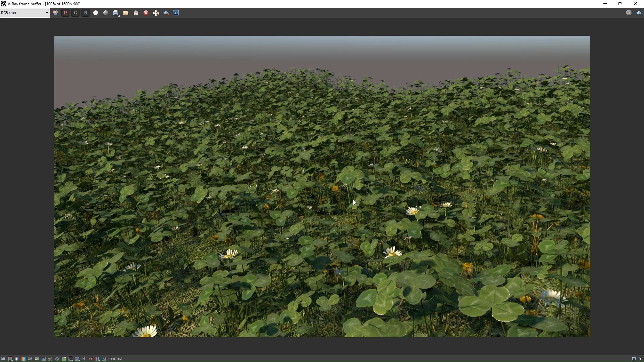Open A/B compare history icon in toolbar

point(176,13)
